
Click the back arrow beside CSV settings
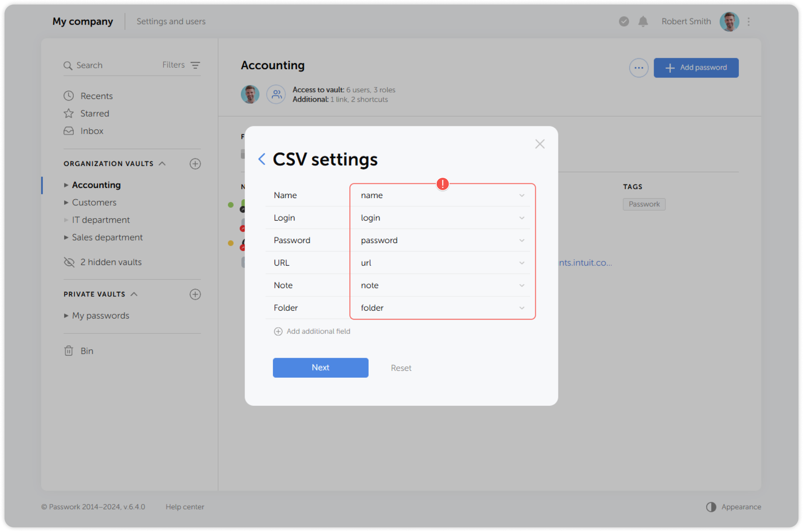(262, 159)
